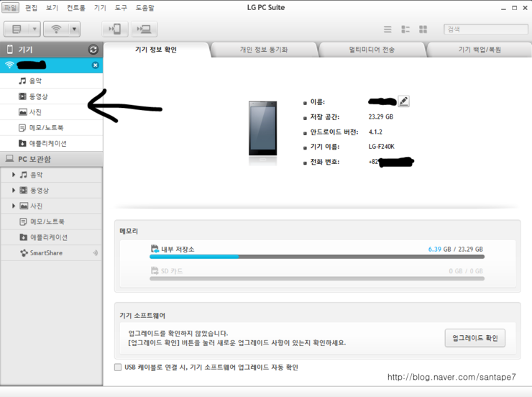Select the PC 보관함 header
532x397 pixels.
[x=51, y=159]
